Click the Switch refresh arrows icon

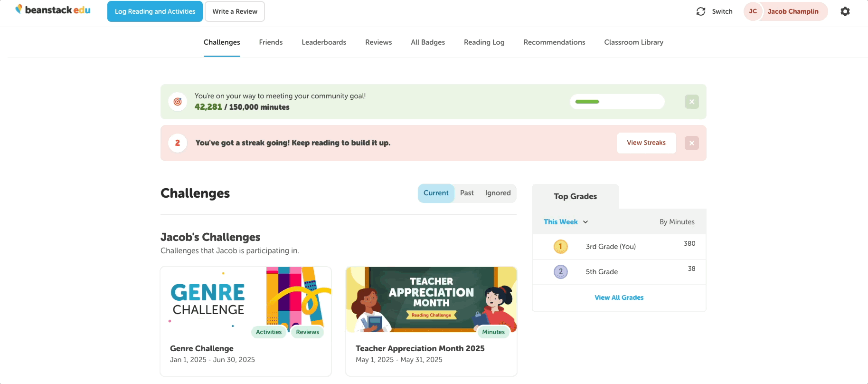[701, 11]
